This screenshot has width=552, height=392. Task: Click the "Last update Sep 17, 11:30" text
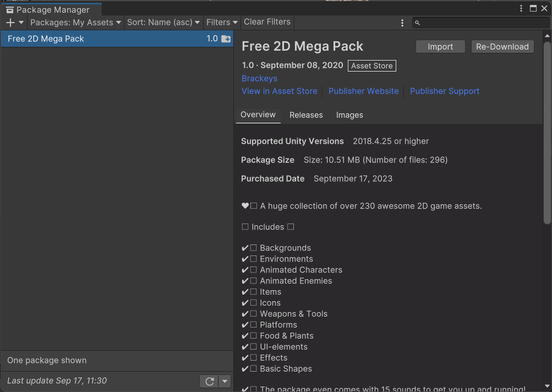point(57,381)
